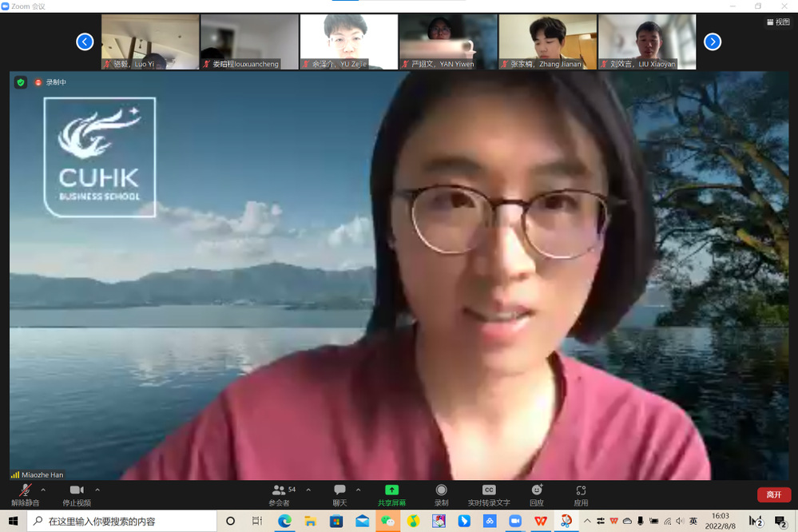The width and height of the screenshot is (798, 532).
Task: Enable live transcript CC (实时转录文字)
Action: pos(489,494)
